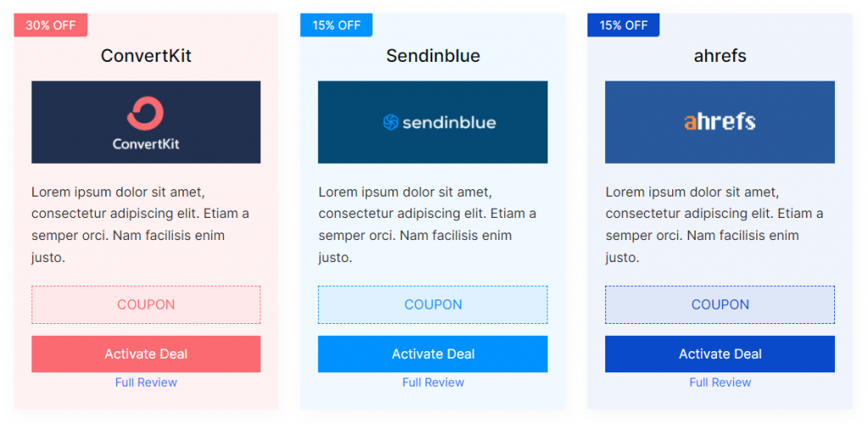Open the Sendinblue Full Review link
The image size is (868, 424).
[433, 382]
